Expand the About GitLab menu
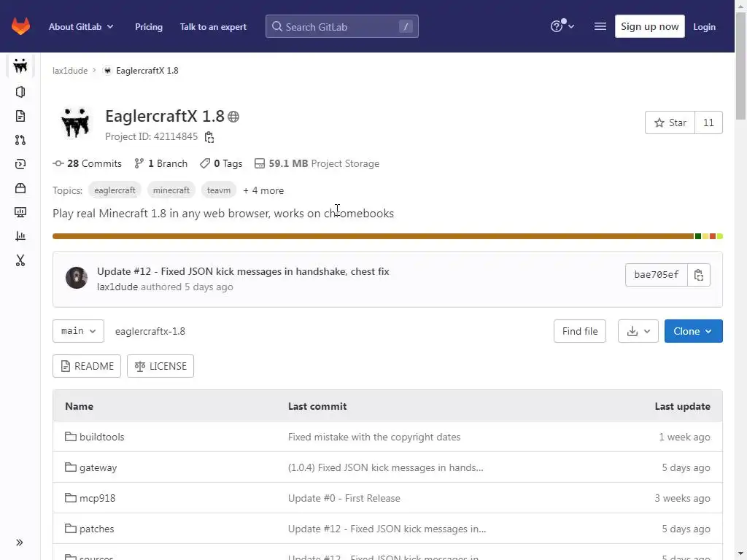The height and width of the screenshot is (560, 747). pos(81,27)
